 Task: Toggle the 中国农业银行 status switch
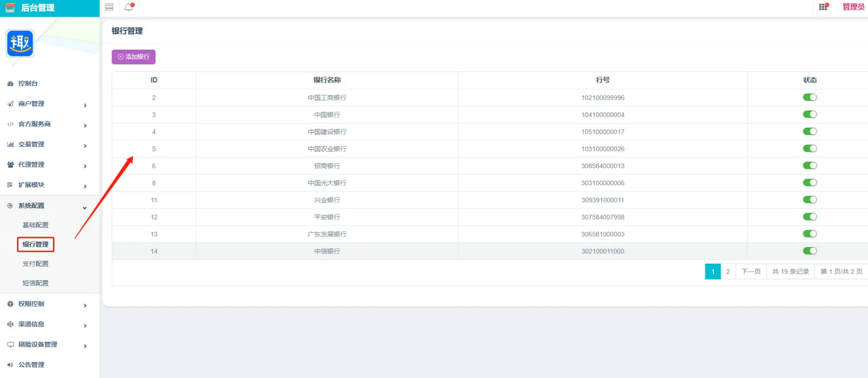pyautogui.click(x=810, y=148)
